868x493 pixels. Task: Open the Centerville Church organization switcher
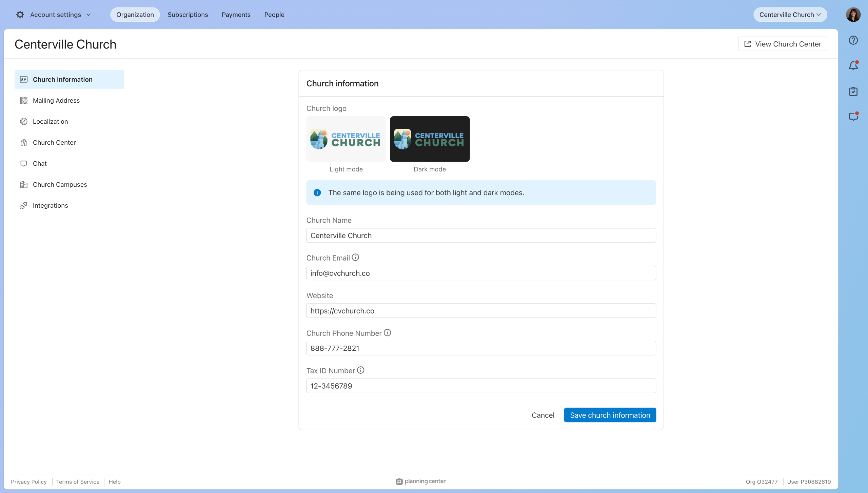click(x=790, y=15)
